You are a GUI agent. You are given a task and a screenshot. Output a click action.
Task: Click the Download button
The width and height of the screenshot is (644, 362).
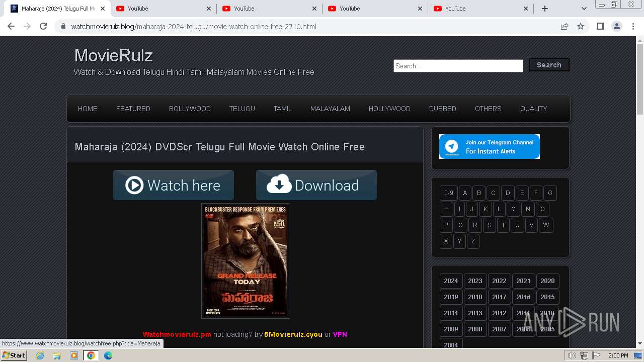(x=316, y=185)
